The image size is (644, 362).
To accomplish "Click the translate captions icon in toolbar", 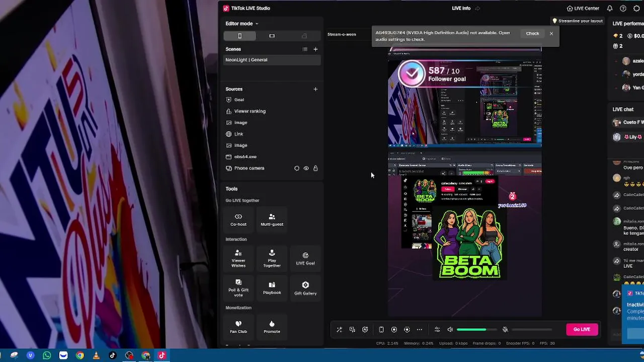I will [352, 330].
